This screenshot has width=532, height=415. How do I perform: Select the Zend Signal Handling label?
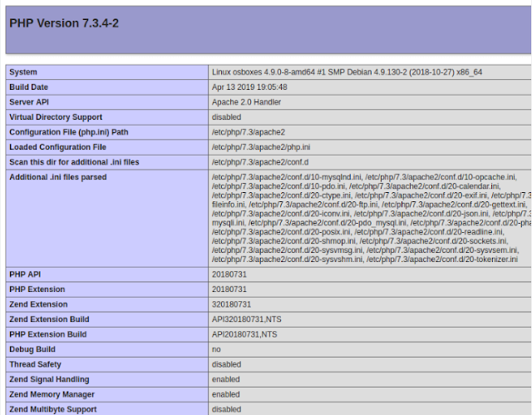tap(49, 379)
